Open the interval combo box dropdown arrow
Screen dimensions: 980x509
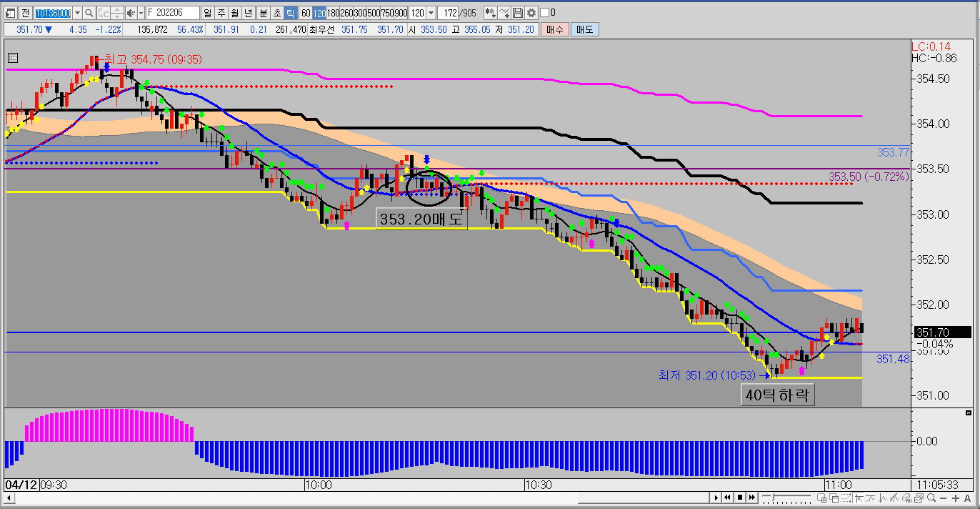coord(431,13)
